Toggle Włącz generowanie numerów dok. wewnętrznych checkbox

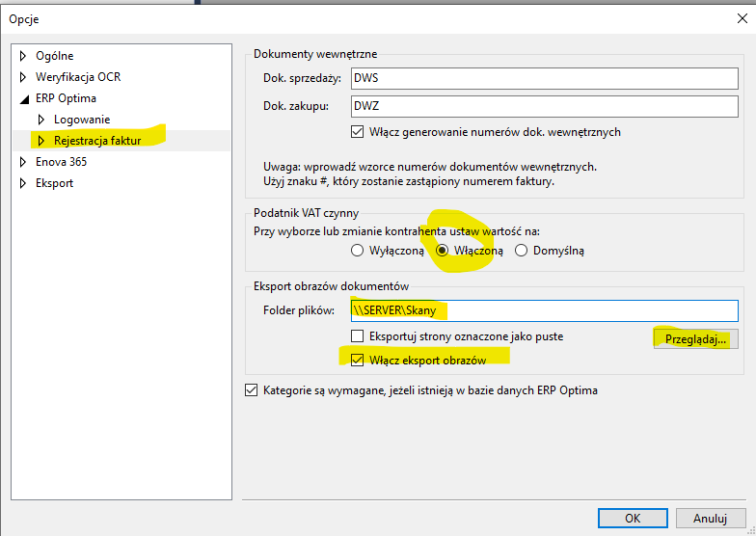click(357, 132)
